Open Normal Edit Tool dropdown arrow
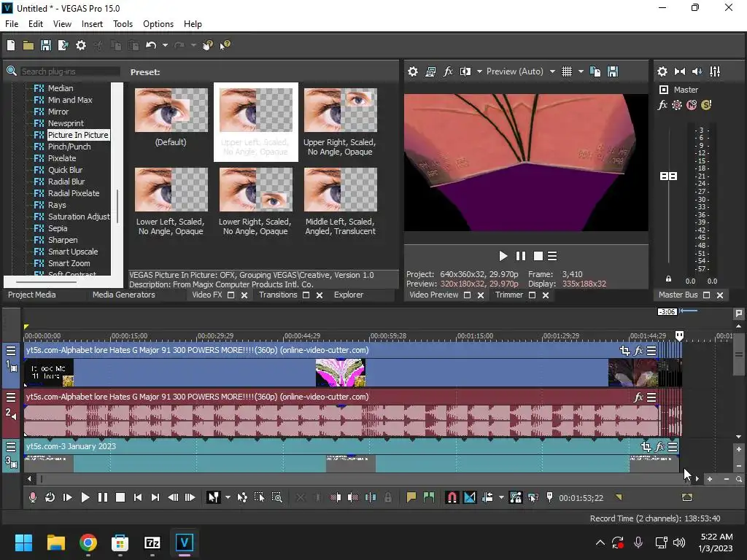Screen dimensions: 747x560 (228, 497)
